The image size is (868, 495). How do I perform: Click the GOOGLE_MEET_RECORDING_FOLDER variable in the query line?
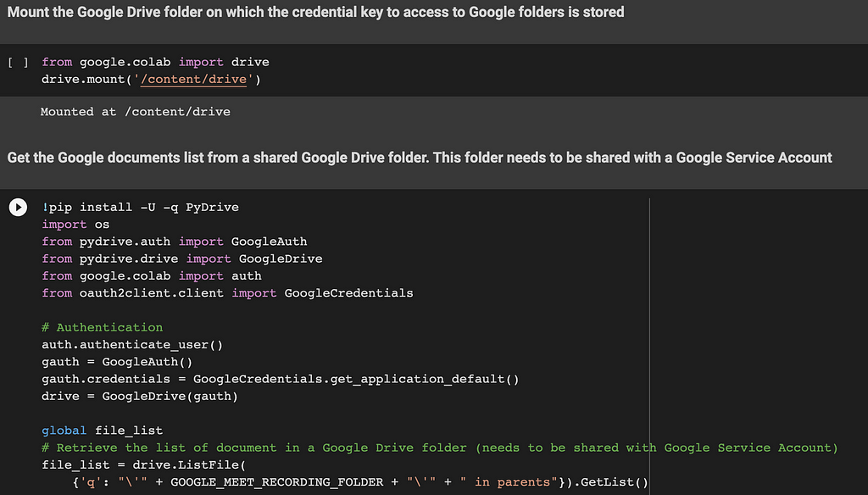click(x=277, y=482)
